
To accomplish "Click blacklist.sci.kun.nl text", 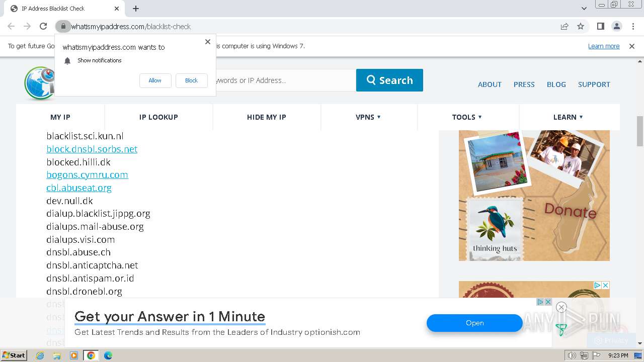I will coord(85,136).
